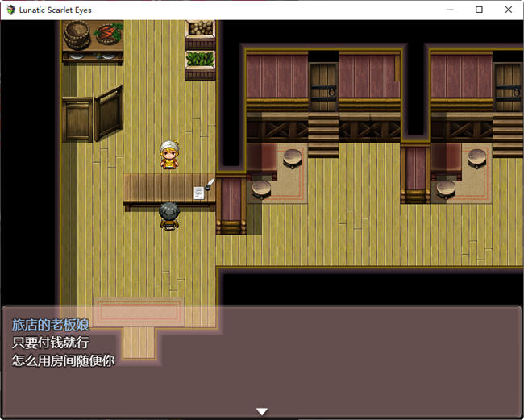Select the gray-haired player character

click(168, 215)
